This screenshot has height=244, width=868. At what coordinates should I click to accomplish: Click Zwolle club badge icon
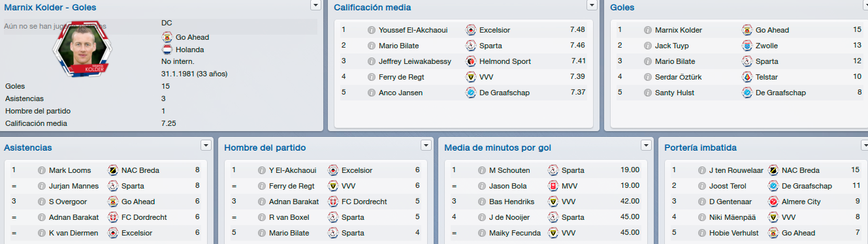(x=747, y=46)
